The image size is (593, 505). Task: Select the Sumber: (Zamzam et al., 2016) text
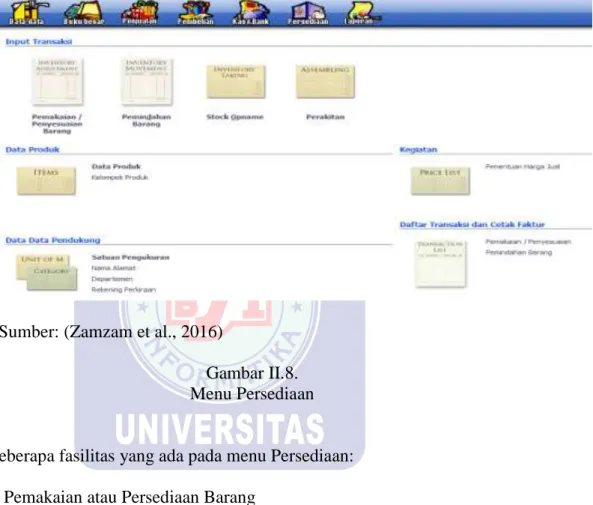point(111,332)
